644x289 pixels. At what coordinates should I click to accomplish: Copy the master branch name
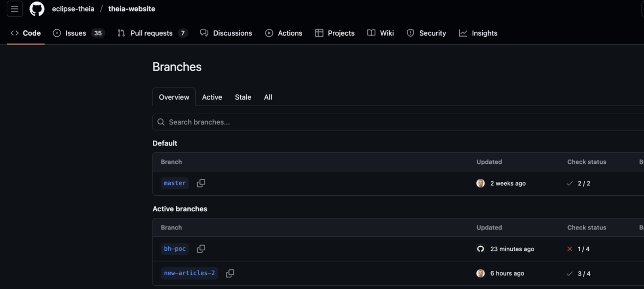[201, 183]
